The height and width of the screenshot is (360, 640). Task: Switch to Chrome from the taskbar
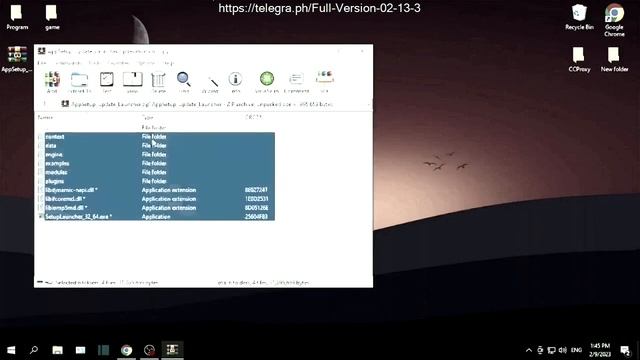[127, 350]
